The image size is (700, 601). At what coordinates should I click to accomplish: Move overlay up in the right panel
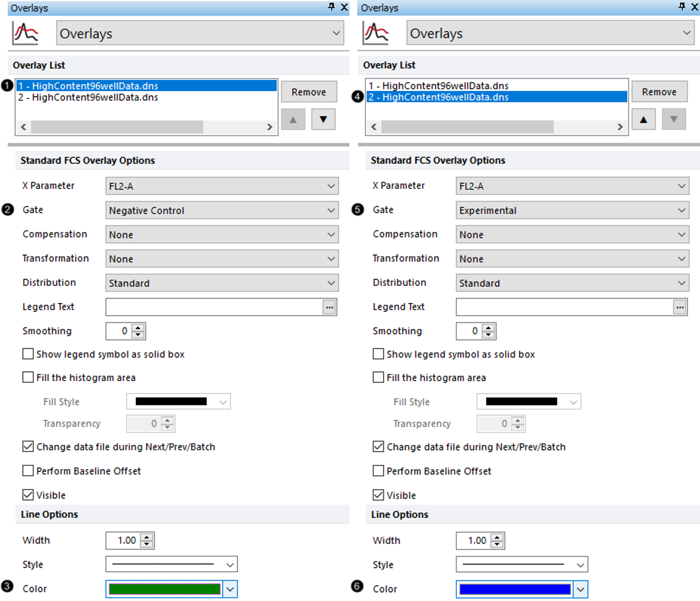tap(644, 119)
